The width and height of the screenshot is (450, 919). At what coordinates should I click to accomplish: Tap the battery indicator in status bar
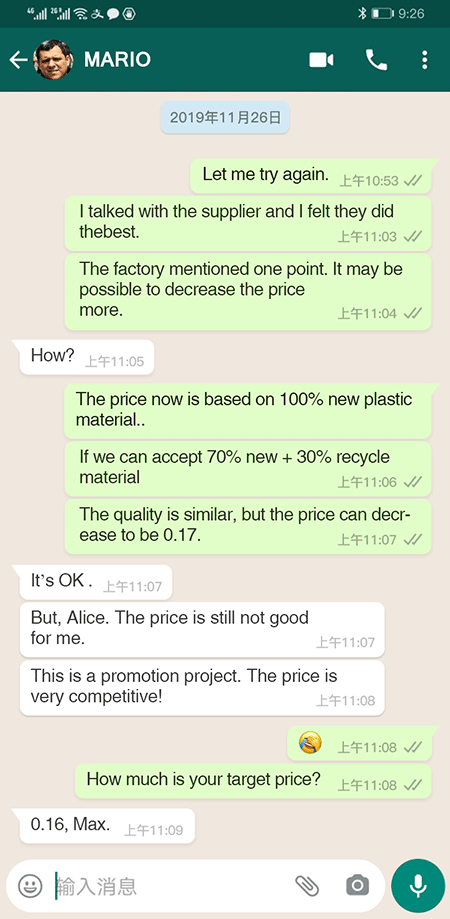pyautogui.click(x=382, y=13)
